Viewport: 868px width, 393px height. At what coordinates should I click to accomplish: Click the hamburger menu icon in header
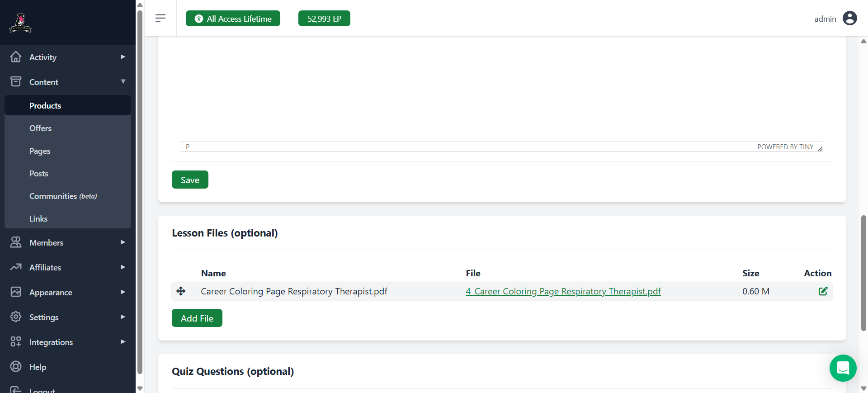click(160, 18)
